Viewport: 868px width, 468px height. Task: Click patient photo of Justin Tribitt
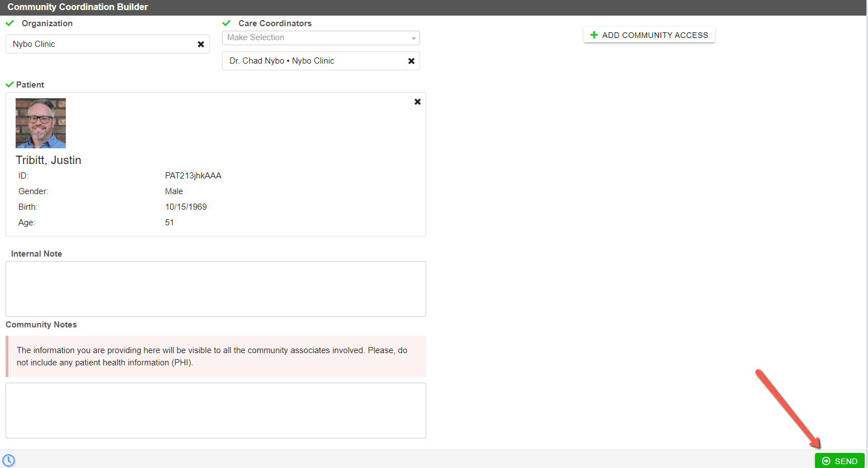[x=41, y=123]
